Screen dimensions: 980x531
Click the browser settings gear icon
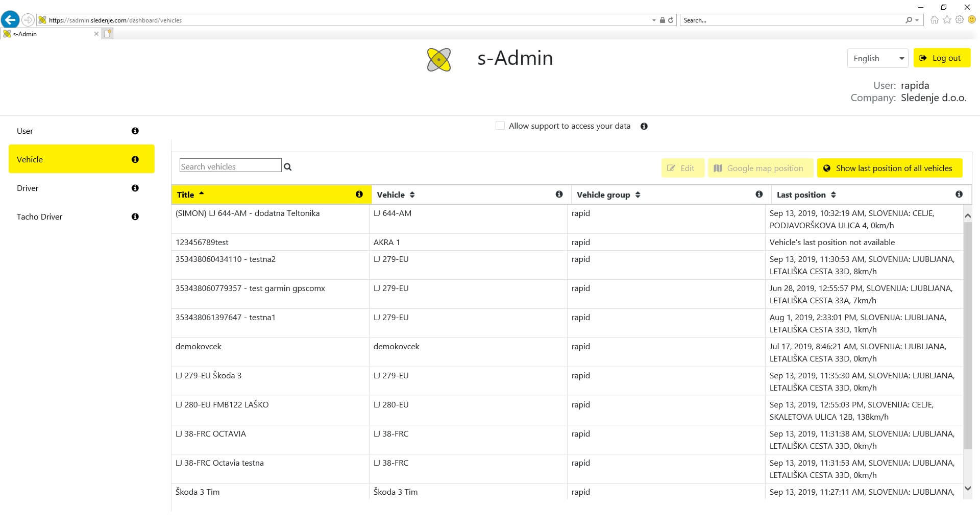coord(960,20)
